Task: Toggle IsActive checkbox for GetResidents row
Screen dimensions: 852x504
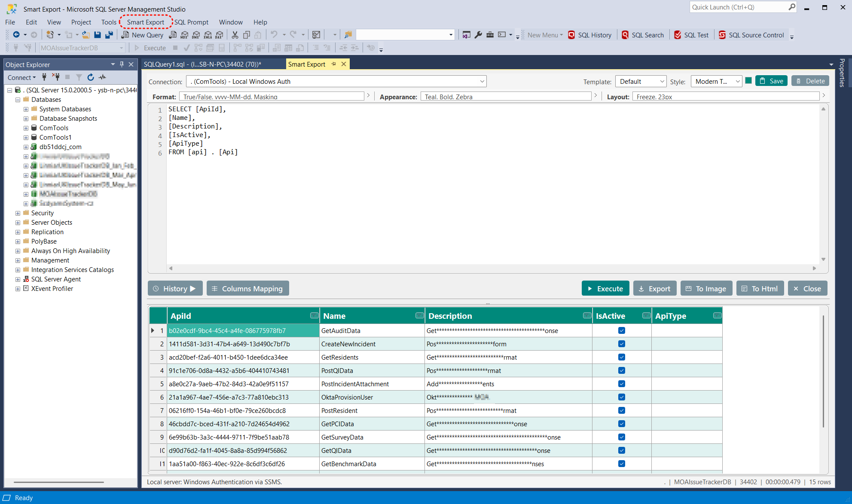Action: [x=622, y=357]
